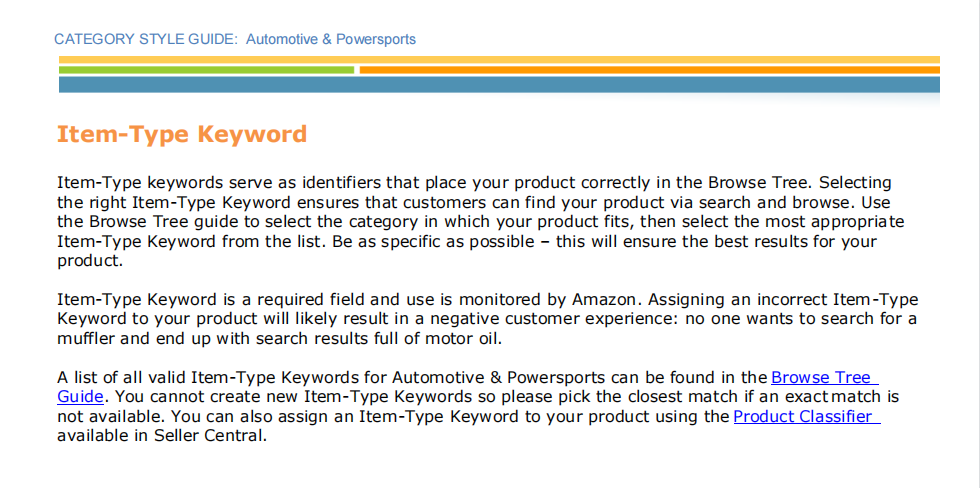Click the green banner stripe

coord(206,69)
